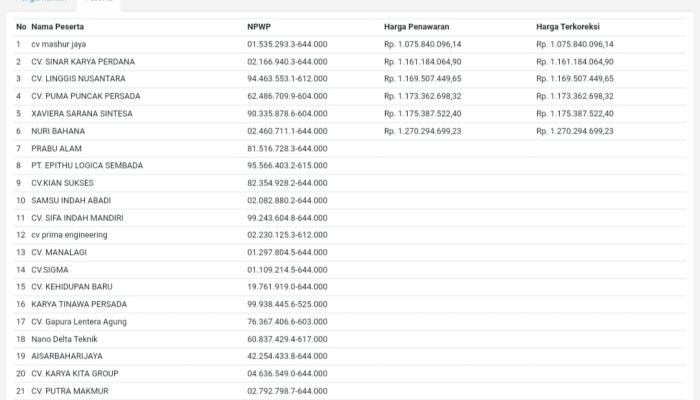
Task: Click CV. LINGGIS NUSANTARA participant name
Action: click(x=80, y=79)
